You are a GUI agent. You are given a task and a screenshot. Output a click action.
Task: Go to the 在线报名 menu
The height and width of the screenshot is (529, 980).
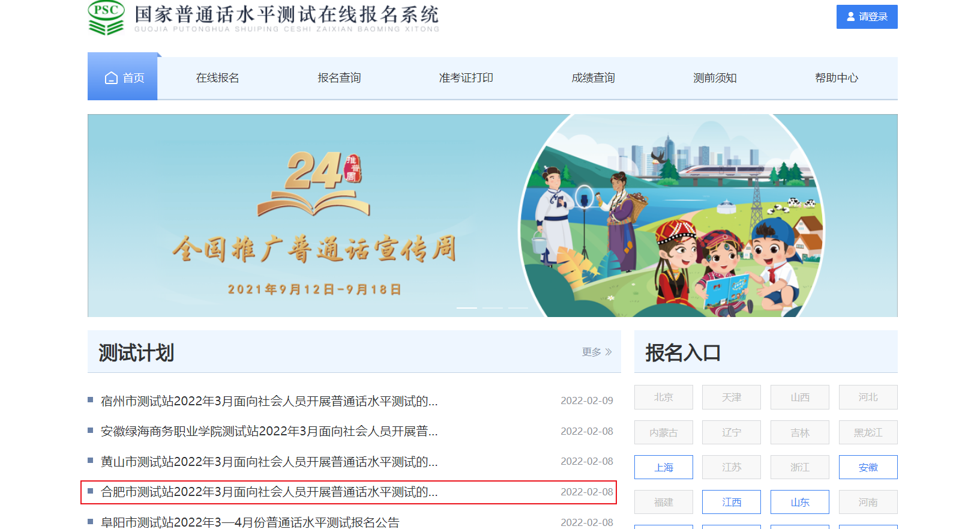pos(217,78)
